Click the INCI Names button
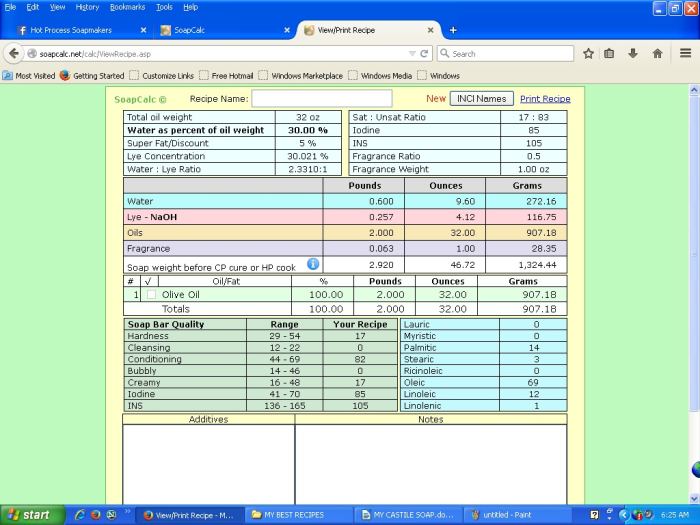700x525 pixels. (481, 99)
